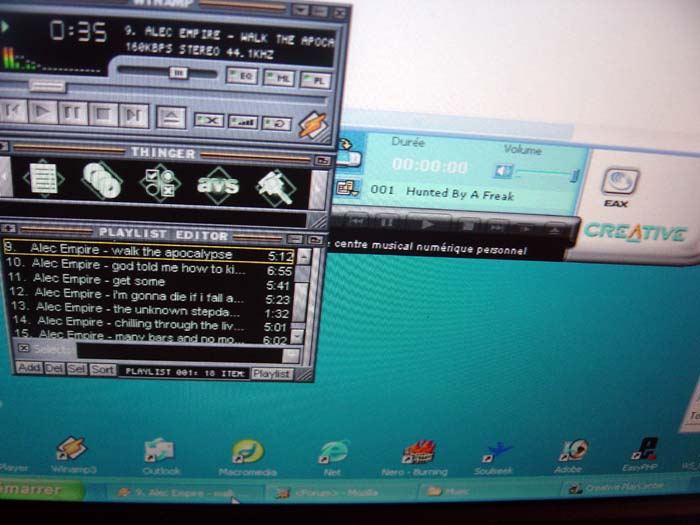Select track 13 the unknown stepda...
This screenshot has height=525, width=700.
click(x=150, y=309)
